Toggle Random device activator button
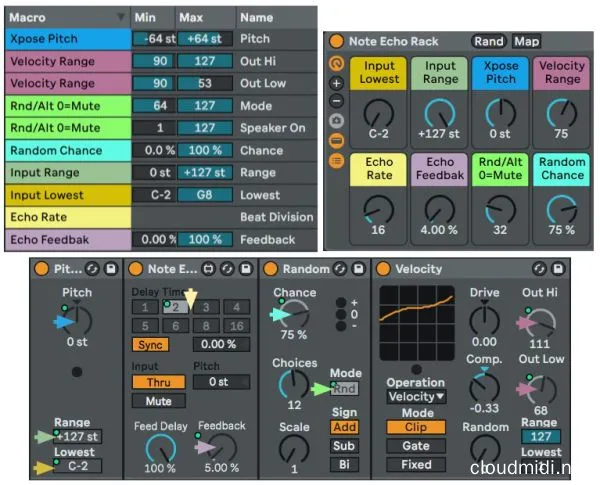Viewport: 600px width, 485px height. (271, 269)
